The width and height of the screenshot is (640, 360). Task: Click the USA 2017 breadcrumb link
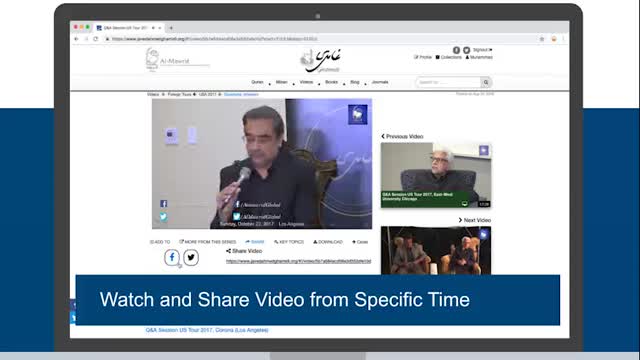(x=207, y=94)
